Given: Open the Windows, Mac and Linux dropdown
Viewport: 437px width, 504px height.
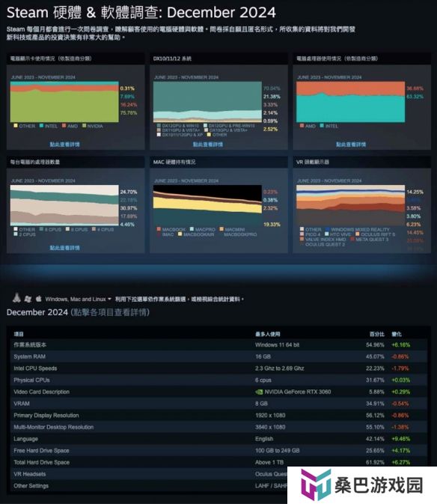Looking at the screenshot, I should [78, 299].
